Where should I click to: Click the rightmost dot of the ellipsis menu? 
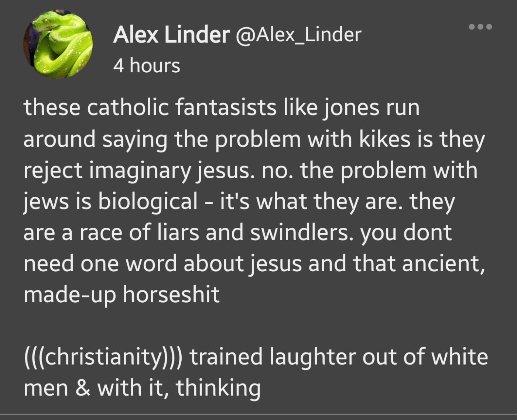[x=489, y=27]
